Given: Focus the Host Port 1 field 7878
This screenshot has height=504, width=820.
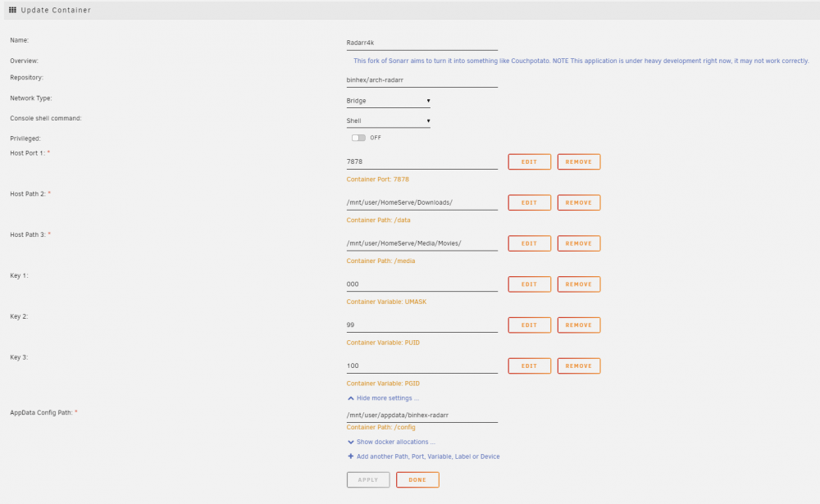Looking at the screenshot, I should [x=422, y=162].
